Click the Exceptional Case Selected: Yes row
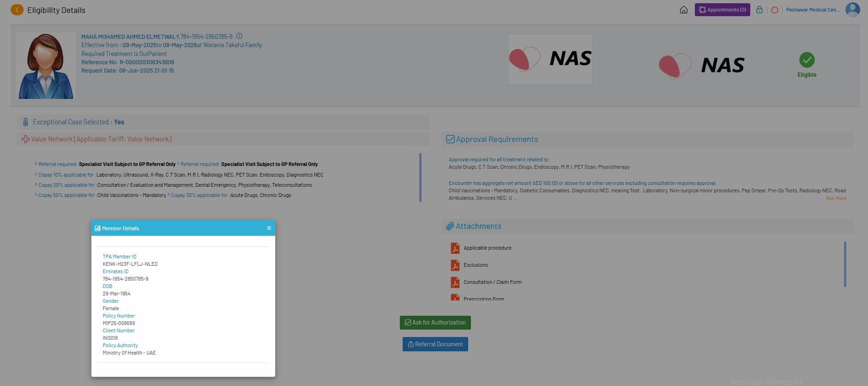The height and width of the screenshot is (386, 868). coord(223,122)
